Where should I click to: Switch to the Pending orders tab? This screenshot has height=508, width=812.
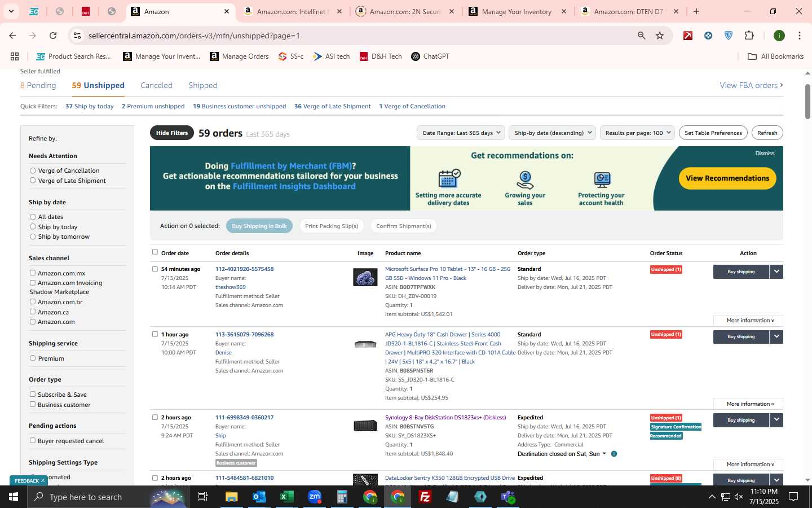tap(38, 85)
